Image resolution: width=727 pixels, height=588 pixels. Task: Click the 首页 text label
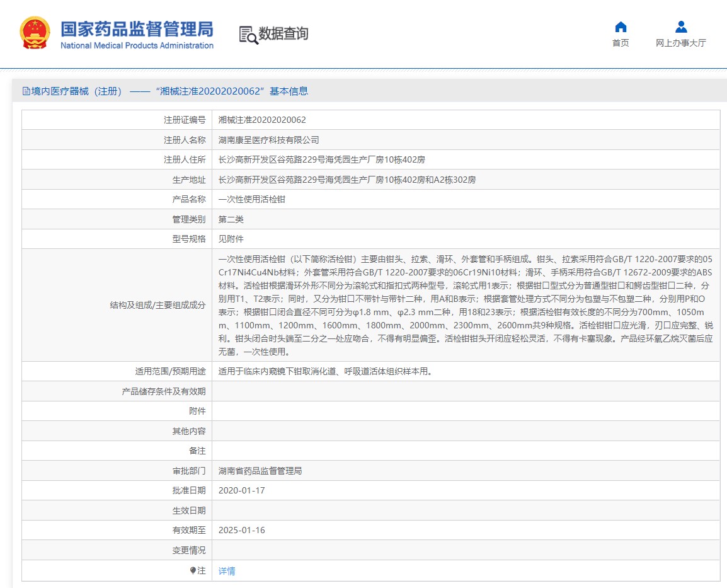[621, 43]
